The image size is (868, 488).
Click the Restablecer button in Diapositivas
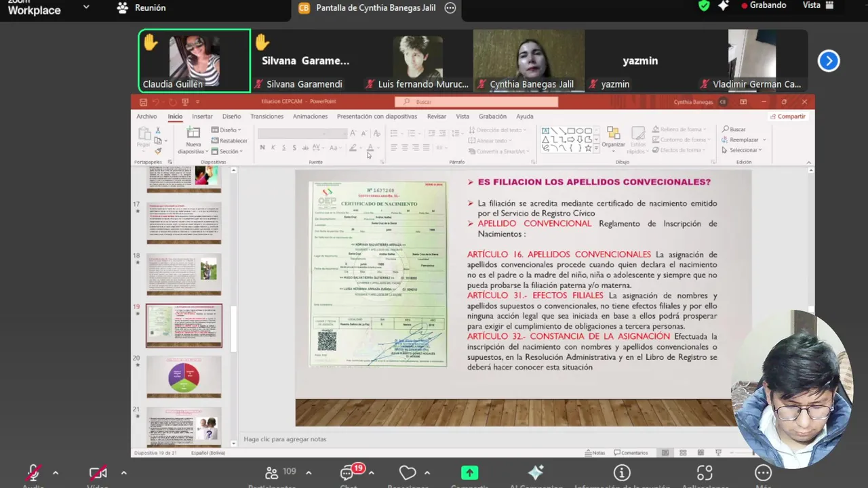[x=229, y=140]
